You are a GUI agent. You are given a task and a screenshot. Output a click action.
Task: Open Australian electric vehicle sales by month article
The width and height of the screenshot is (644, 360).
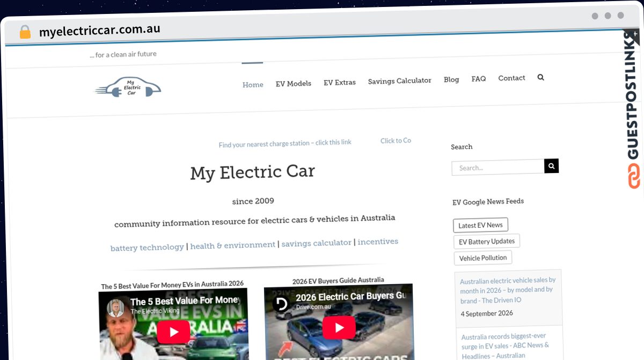508,290
